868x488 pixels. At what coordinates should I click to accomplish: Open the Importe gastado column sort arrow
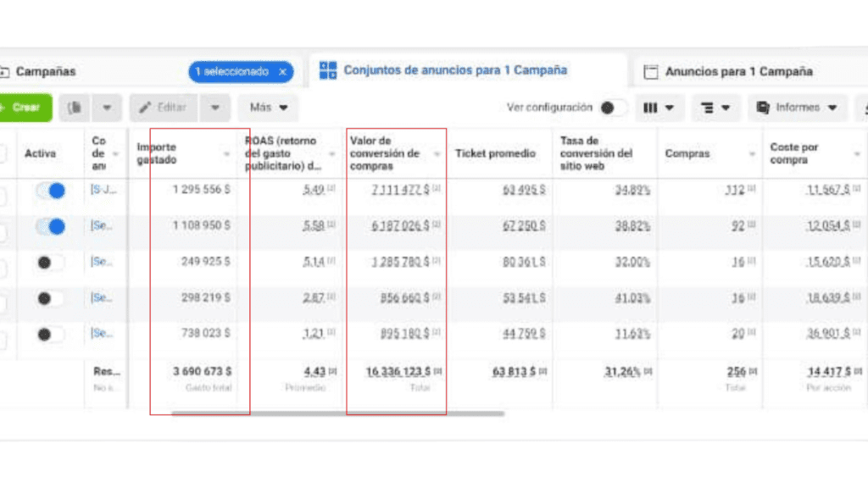coord(226,154)
